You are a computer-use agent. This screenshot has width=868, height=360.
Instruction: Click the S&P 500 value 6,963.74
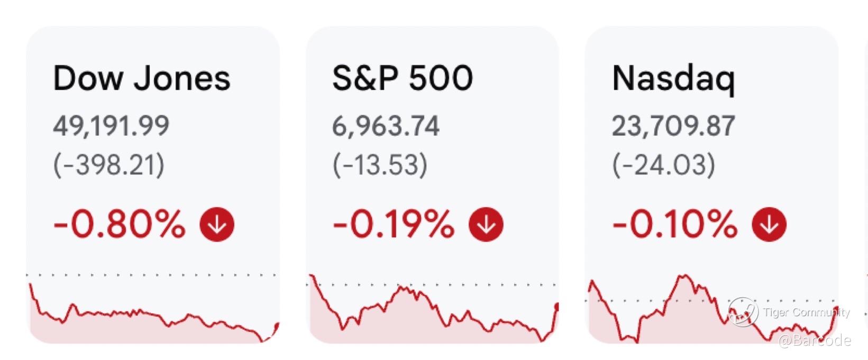point(386,126)
